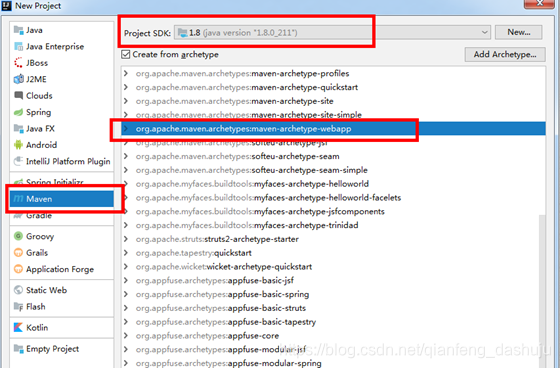Select Maven project type
The height and width of the screenshot is (368, 560).
[62, 199]
